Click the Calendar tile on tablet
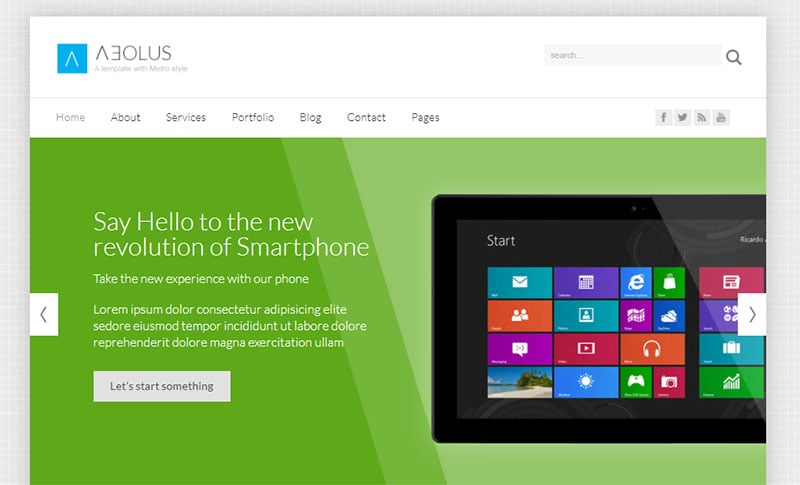800x485 pixels. point(586,283)
